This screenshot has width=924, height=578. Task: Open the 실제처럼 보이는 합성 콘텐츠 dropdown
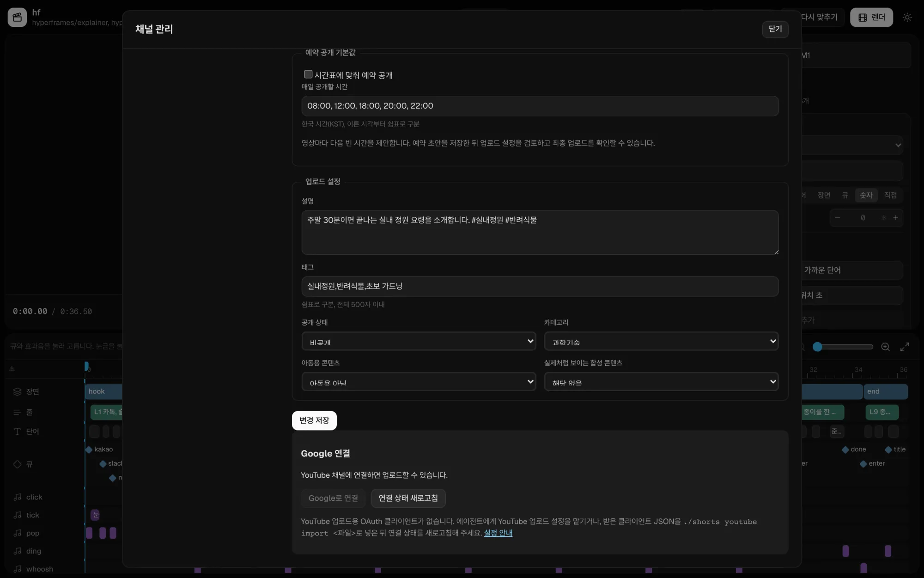point(661,382)
